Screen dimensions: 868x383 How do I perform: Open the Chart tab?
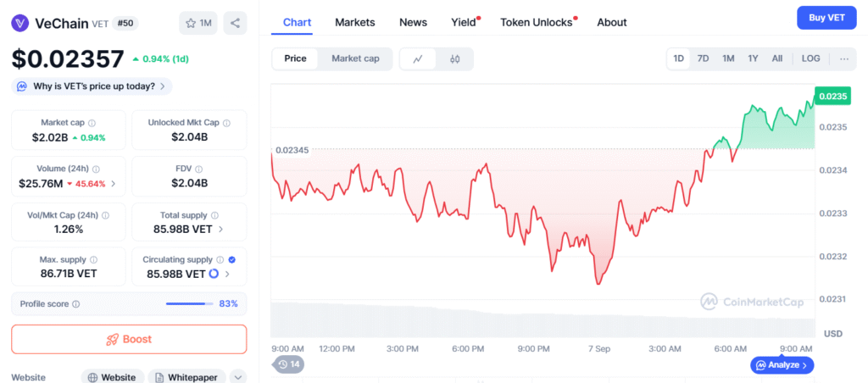[297, 23]
